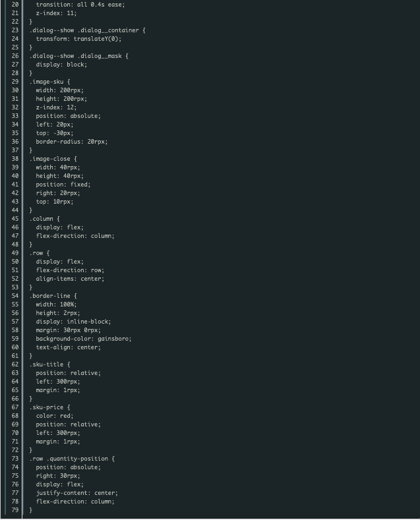Click 'justify-content: center;' line
420x520 pixels.
[77, 493]
